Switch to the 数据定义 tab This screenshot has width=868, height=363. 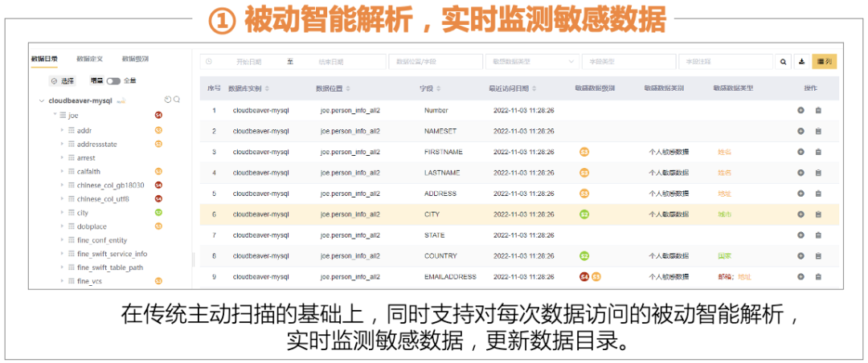click(x=89, y=59)
